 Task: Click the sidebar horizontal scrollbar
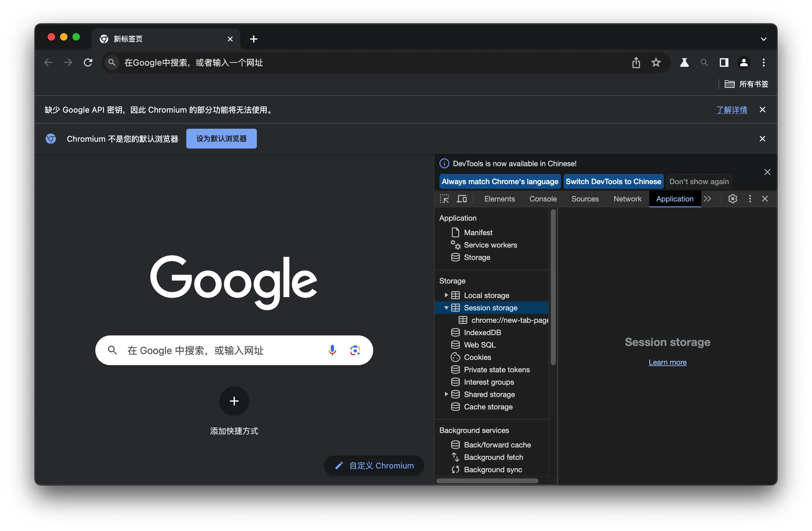tap(487, 481)
